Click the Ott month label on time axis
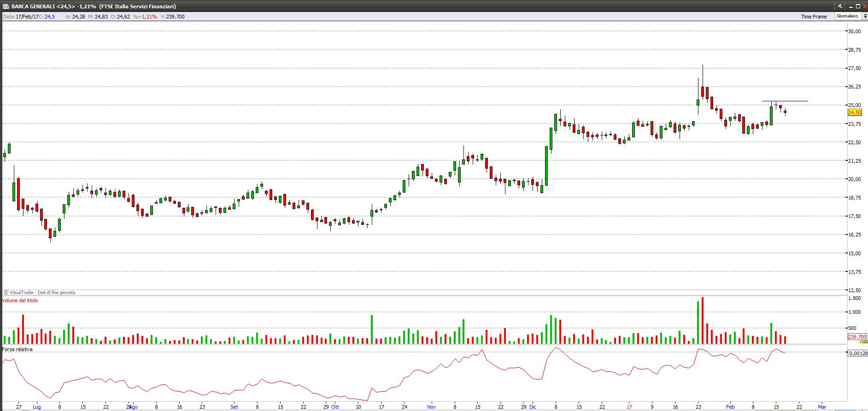This screenshot has height=411, width=868. 335,407
